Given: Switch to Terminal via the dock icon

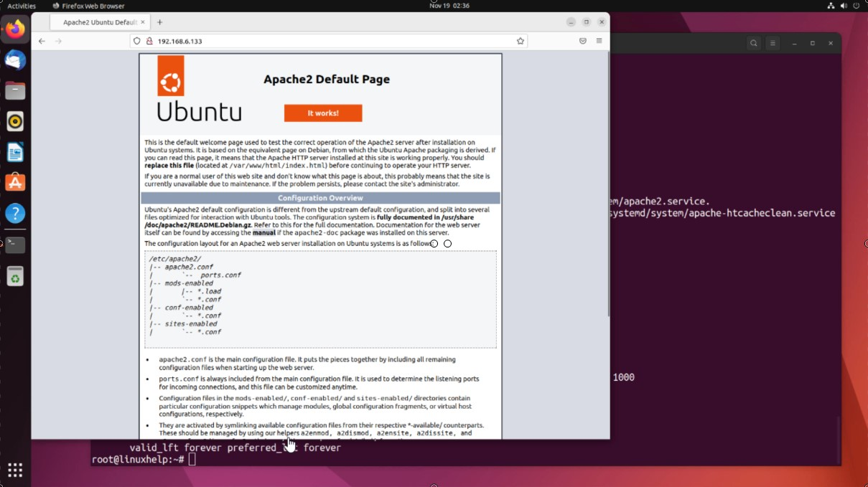Looking at the screenshot, I should coord(15,245).
